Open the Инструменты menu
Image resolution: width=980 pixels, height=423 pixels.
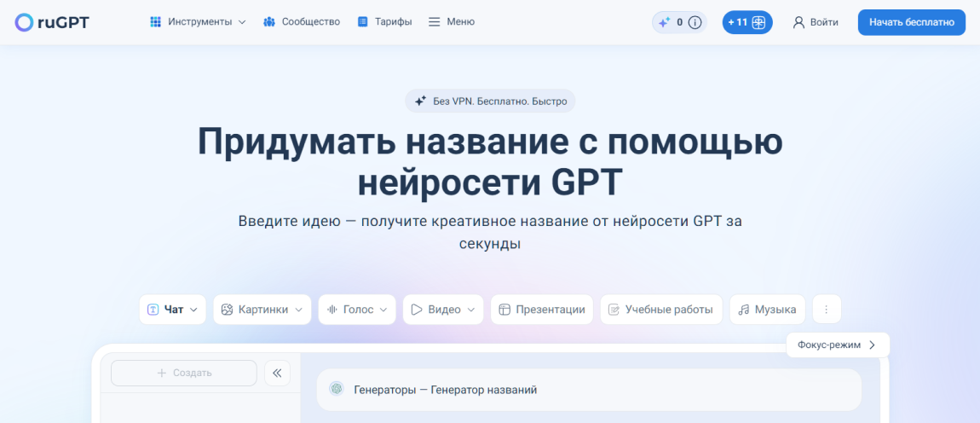pyautogui.click(x=198, y=22)
